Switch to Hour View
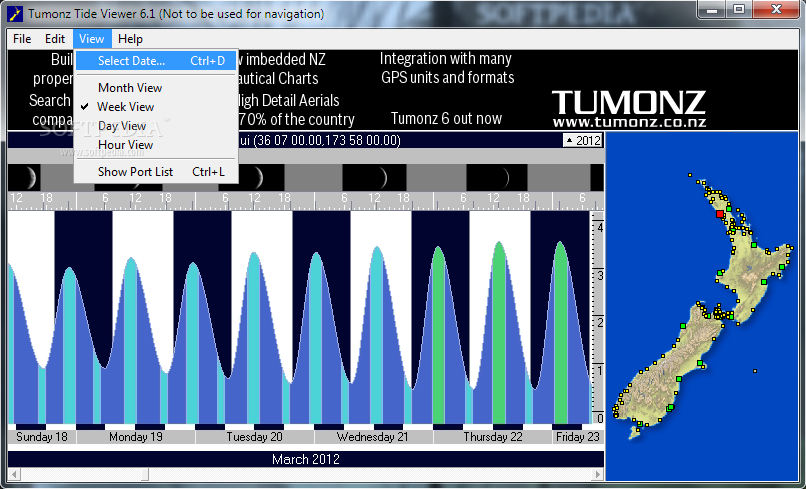Viewport: 806px width, 489px height. pos(156,145)
